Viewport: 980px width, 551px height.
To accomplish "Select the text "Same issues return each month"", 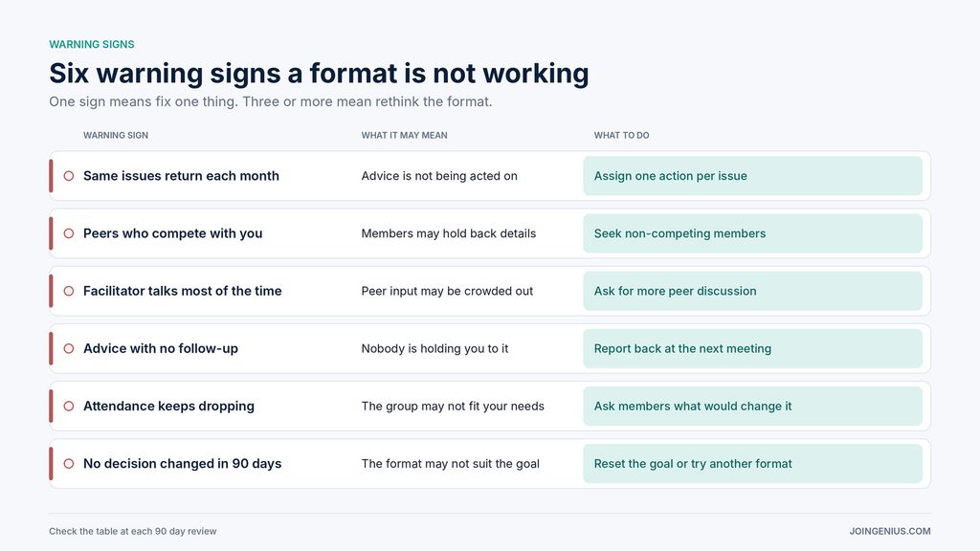I will click(181, 176).
